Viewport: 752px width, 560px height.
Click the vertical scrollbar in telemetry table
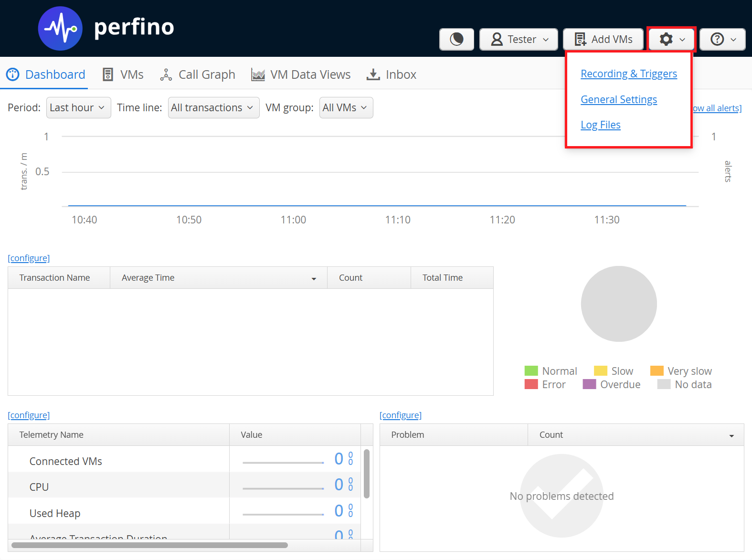click(x=366, y=474)
